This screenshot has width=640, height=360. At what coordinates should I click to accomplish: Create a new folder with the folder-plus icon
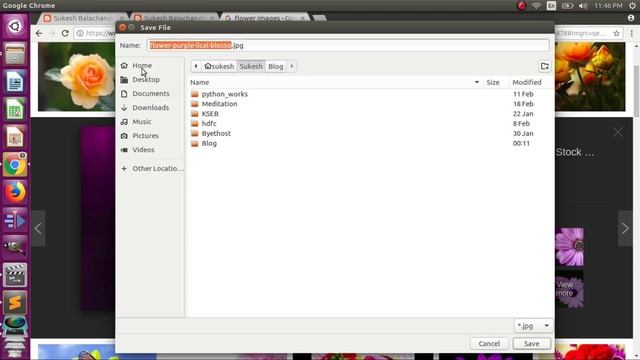[544, 66]
